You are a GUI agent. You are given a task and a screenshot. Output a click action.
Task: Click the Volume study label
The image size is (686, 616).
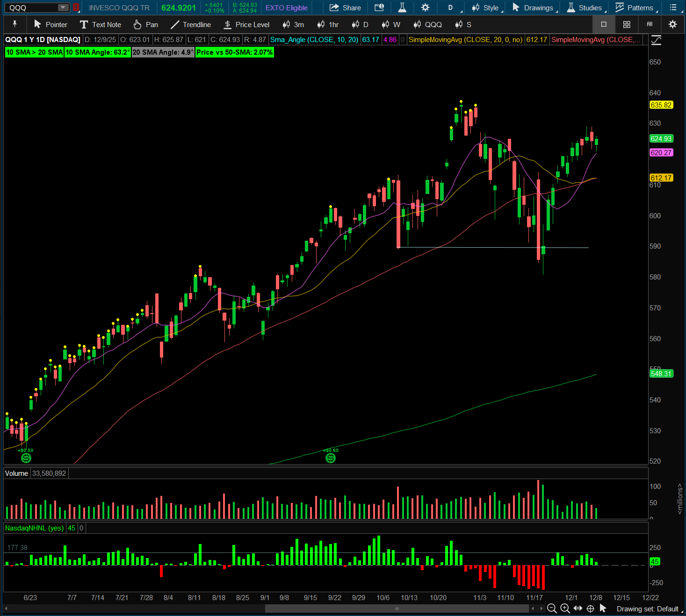coord(16,473)
